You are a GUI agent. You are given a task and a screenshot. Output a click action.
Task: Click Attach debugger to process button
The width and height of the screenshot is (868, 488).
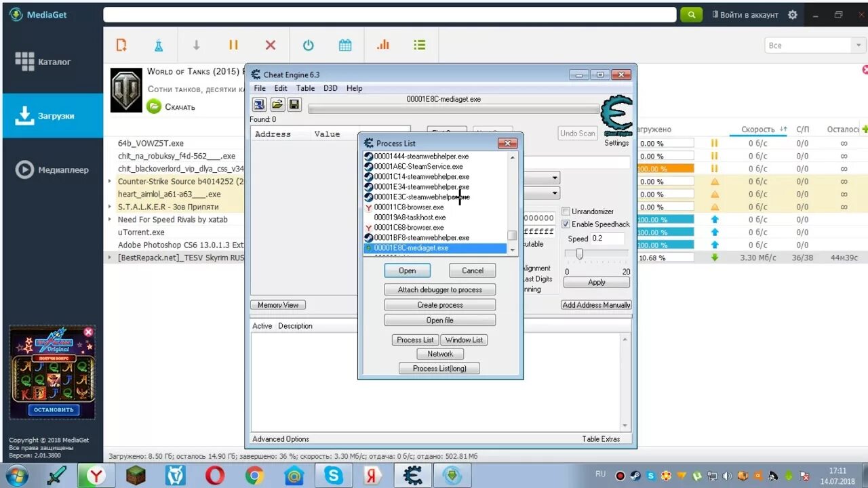440,289
